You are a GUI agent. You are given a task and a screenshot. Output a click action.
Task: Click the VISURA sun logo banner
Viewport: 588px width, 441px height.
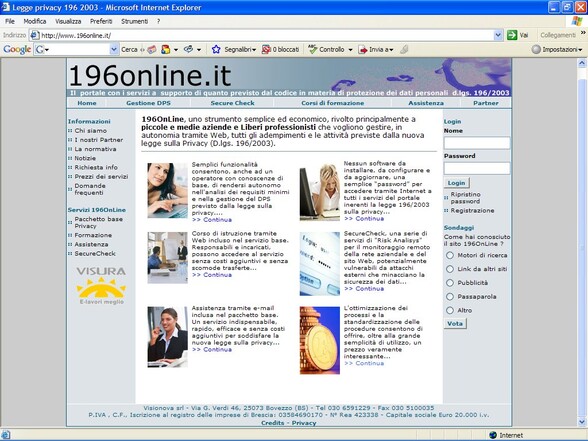coord(101,285)
